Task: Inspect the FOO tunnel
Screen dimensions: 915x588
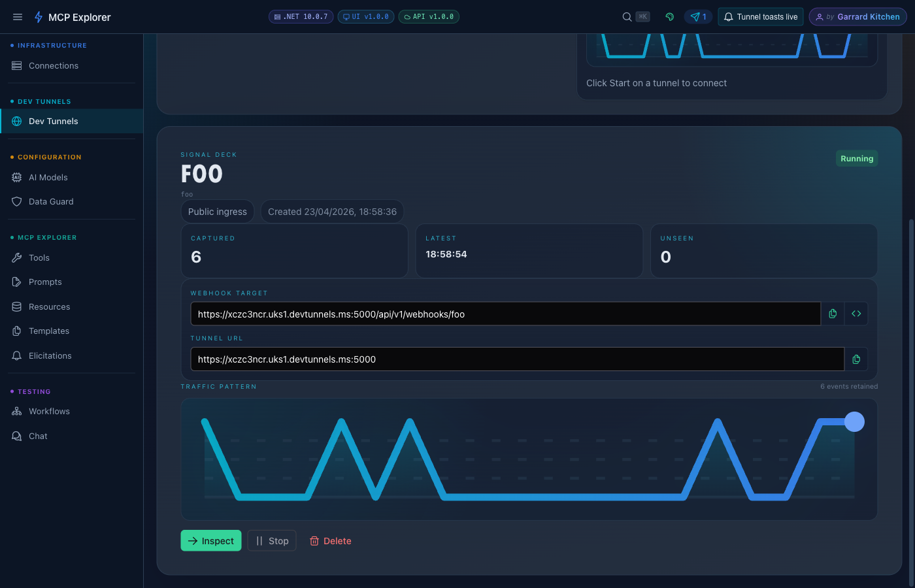Action: pyautogui.click(x=211, y=541)
